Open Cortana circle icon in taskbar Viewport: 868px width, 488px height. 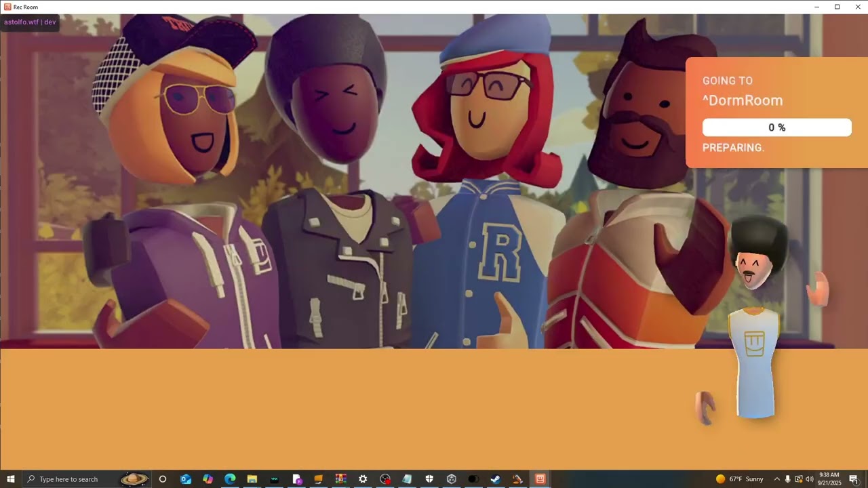[x=163, y=479]
